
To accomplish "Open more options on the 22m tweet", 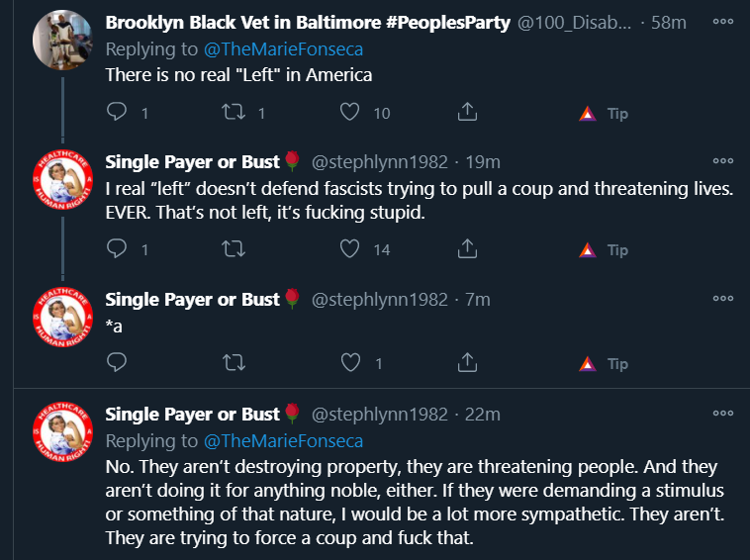I will [722, 414].
